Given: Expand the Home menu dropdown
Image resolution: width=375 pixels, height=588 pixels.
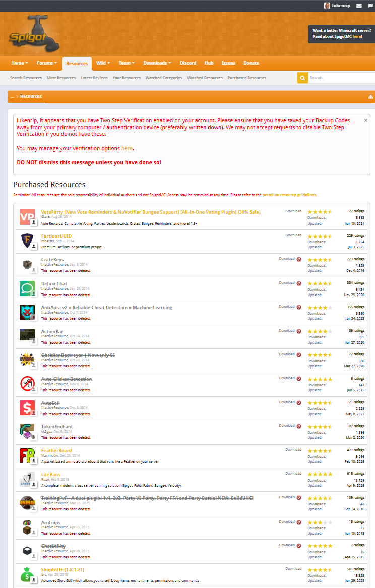Looking at the screenshot, I should [20, 63].
